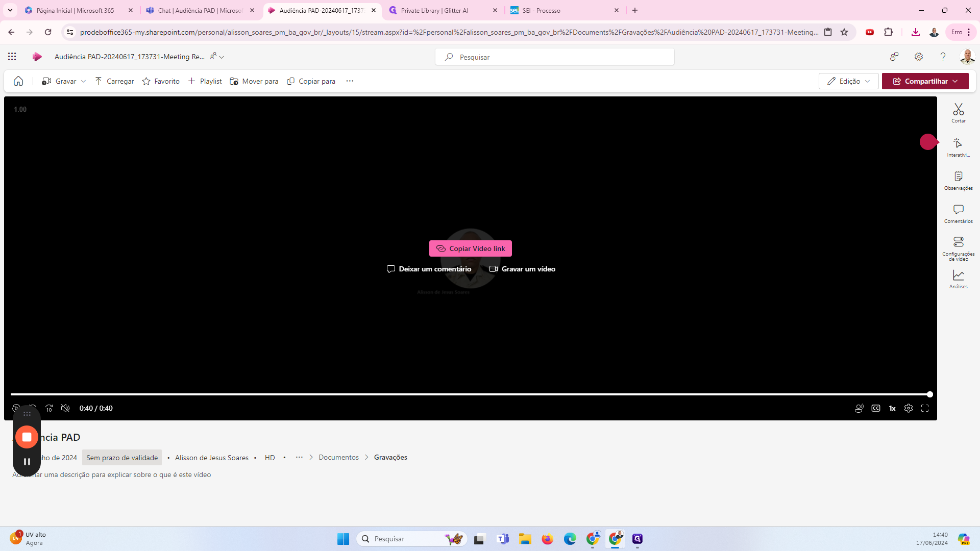Open the Interatividade panel
Viewport: 980px width, 551px height.
point(958,147)
